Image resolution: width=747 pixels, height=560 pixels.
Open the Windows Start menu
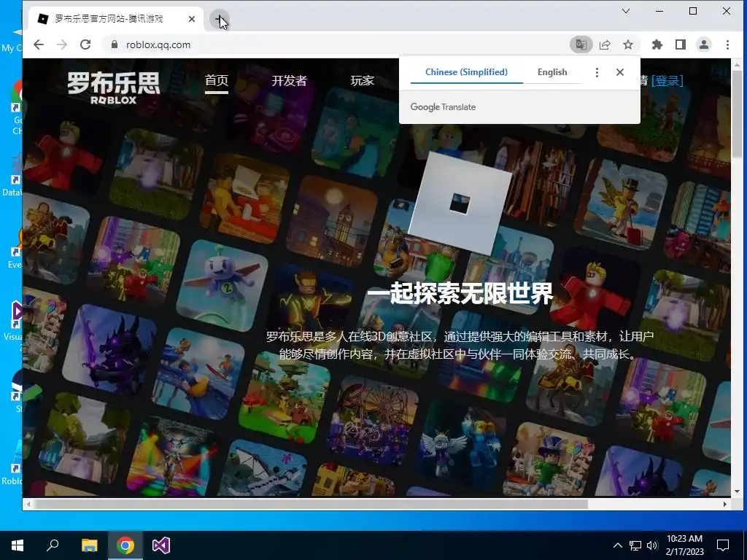click(x=18, y=545)
